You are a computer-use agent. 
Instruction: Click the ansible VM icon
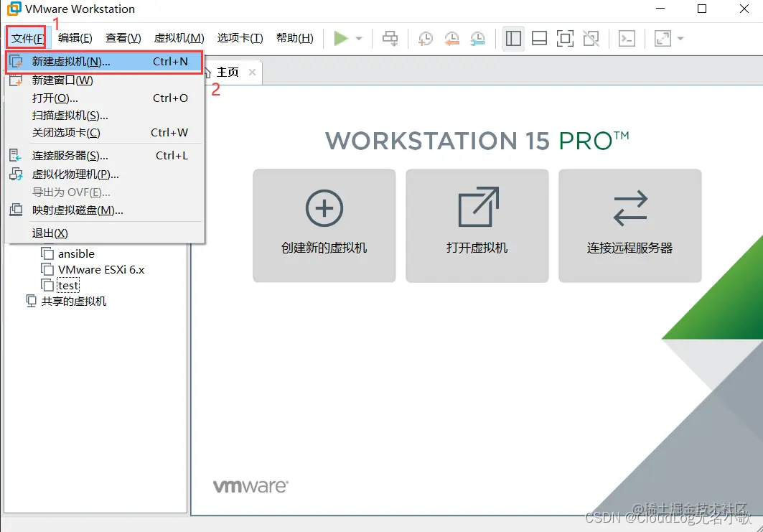[x=47, y=253]
